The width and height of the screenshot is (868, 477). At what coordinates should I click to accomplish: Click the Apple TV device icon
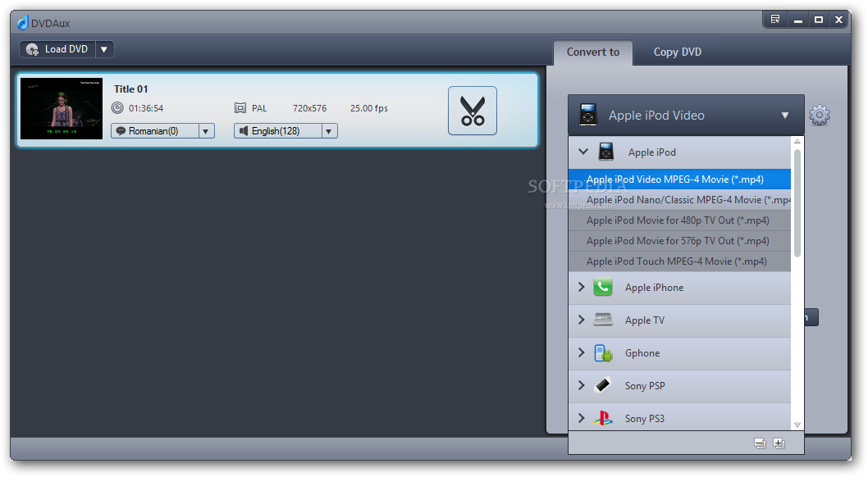point(603,320)
